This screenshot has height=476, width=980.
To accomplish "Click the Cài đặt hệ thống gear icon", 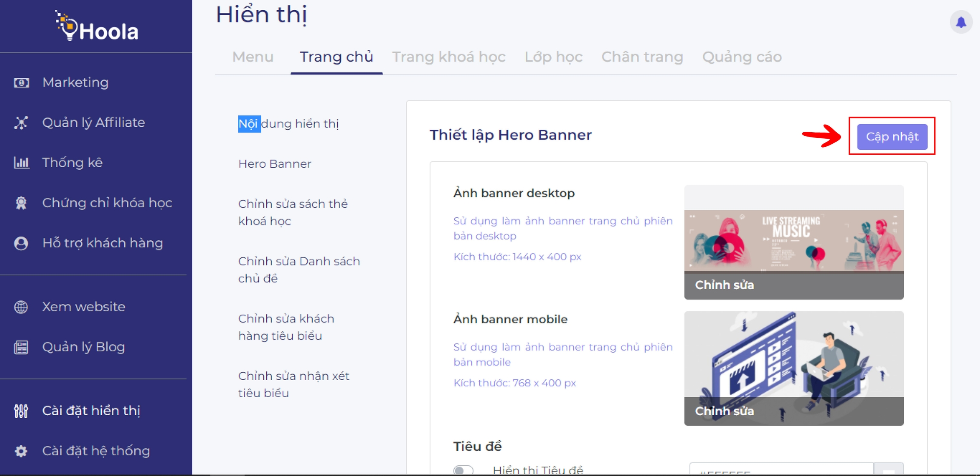I will [x=21, y=451].
